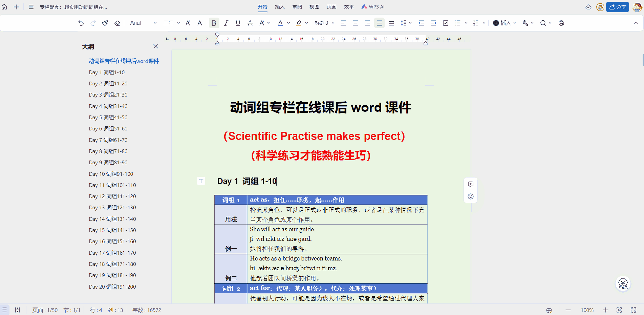Image resolution: width=644 pixels, height=315 pixels.
Task: Open the superscript options dropdown arrow
Action: (x=269, y=23)
